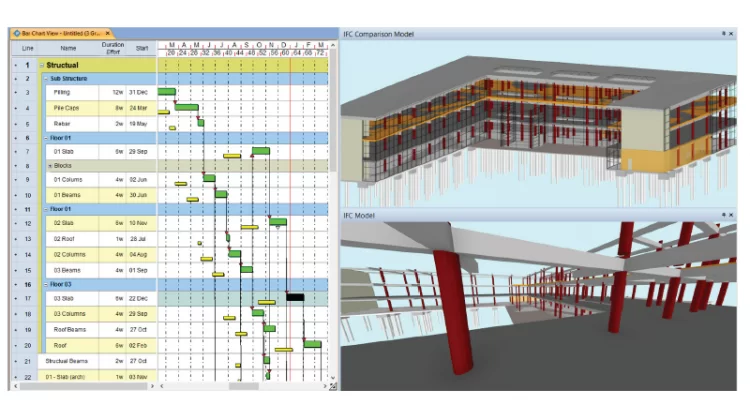Pin the IFC Model panel
Viewport: 750px width, 420px height.
(722, 215)
